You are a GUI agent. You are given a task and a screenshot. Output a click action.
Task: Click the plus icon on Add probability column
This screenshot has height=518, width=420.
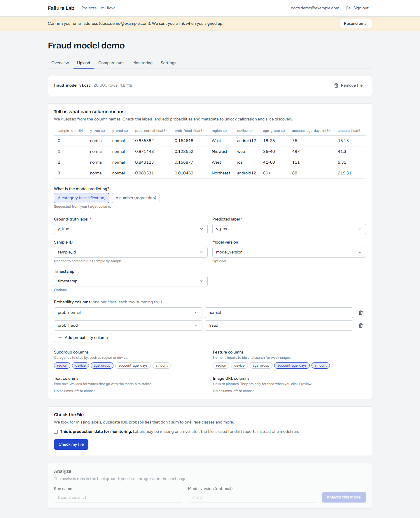click(x=60, y=338)
